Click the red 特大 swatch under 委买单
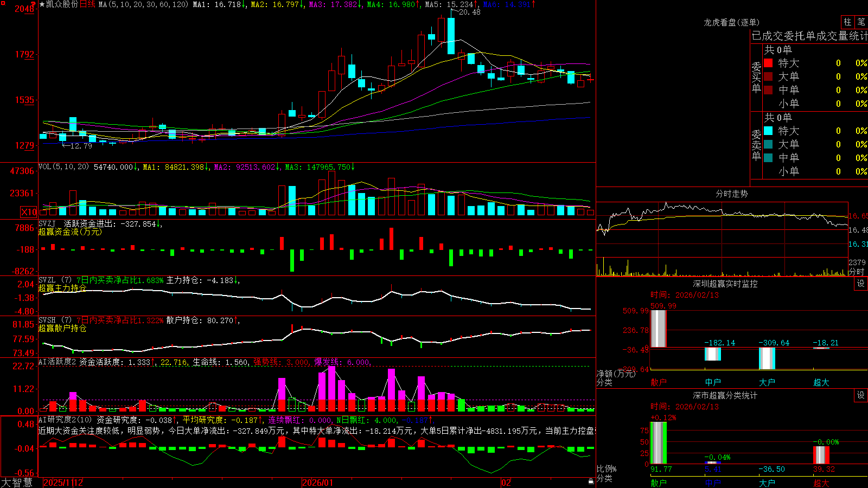Image resolution: width=868 pixels, height=488 pixels. pos(768,63)
